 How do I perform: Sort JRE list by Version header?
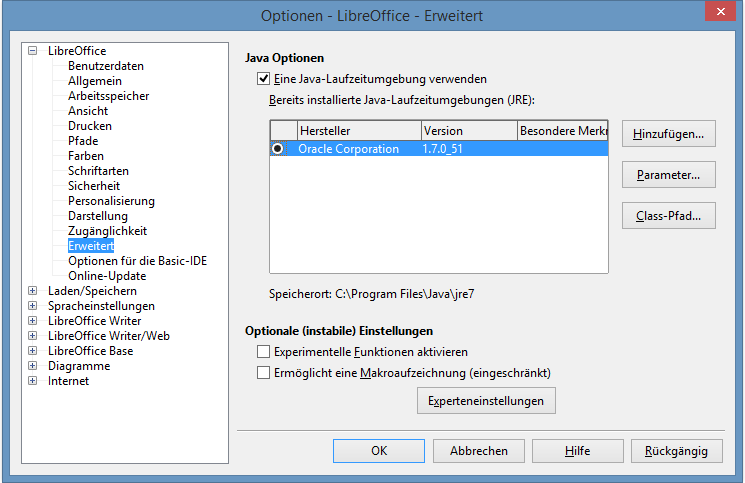[469, 131]
